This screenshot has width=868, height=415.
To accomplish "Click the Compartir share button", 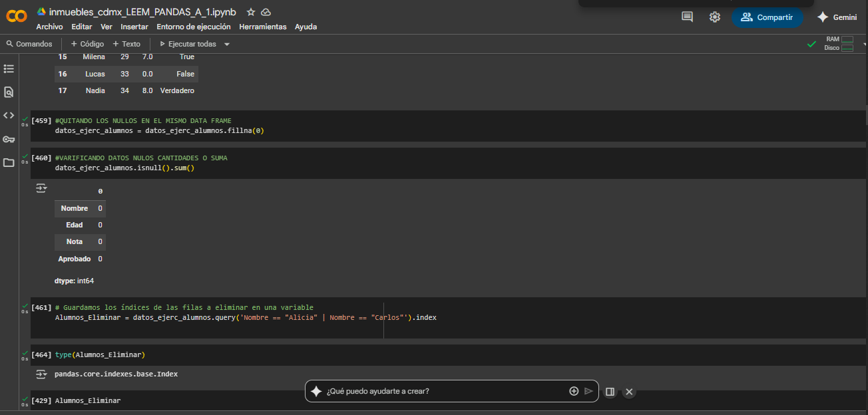I will (x=767, y=17).
